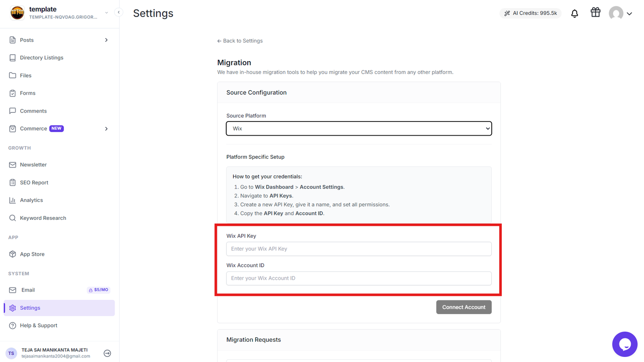The height and width of the screenshot is (362, 644).
Task: Open the notifications bell icon
Action: point(575,13)
